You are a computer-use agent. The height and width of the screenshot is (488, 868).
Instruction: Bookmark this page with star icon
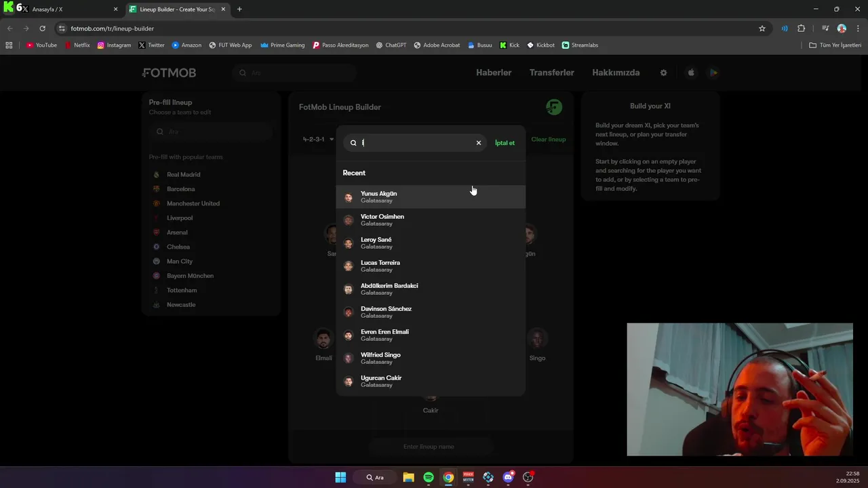(762, 28)
